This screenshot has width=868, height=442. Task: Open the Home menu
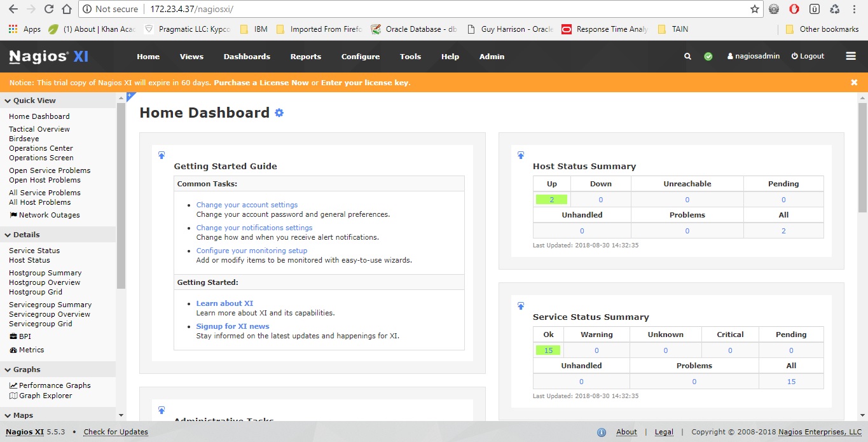tap(148, 57)
